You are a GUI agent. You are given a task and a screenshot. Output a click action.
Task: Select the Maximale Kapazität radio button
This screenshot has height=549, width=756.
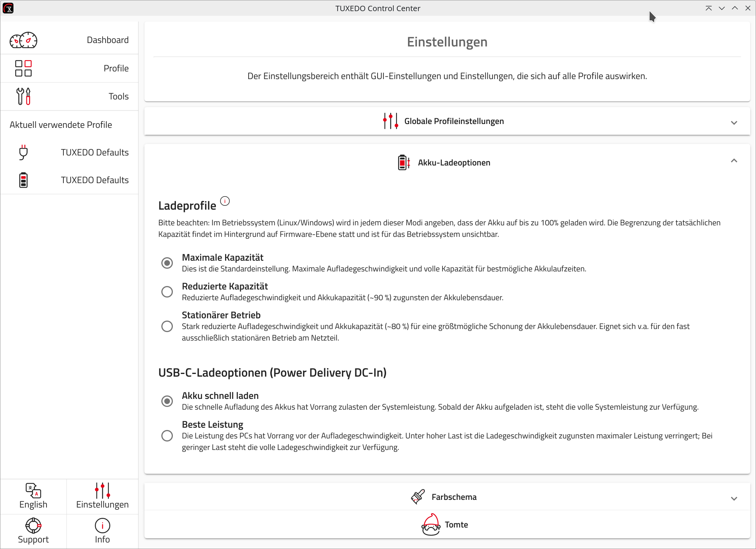click(x=167, y=263)
